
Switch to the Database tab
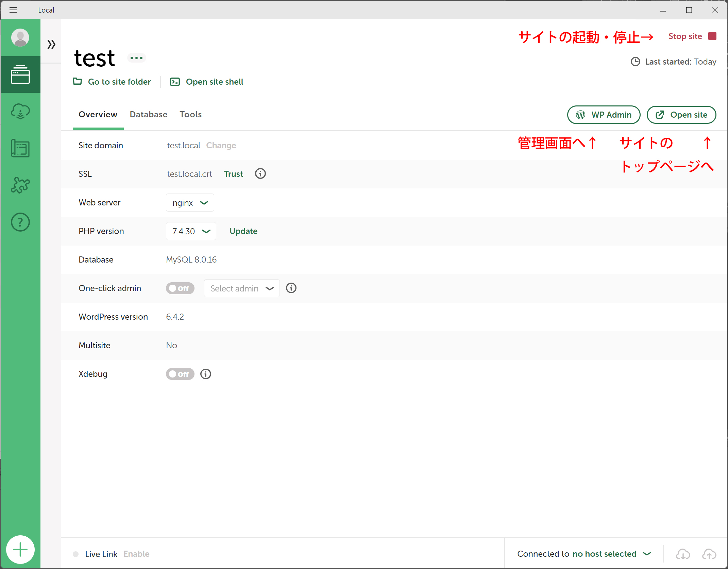pos(149,115)
